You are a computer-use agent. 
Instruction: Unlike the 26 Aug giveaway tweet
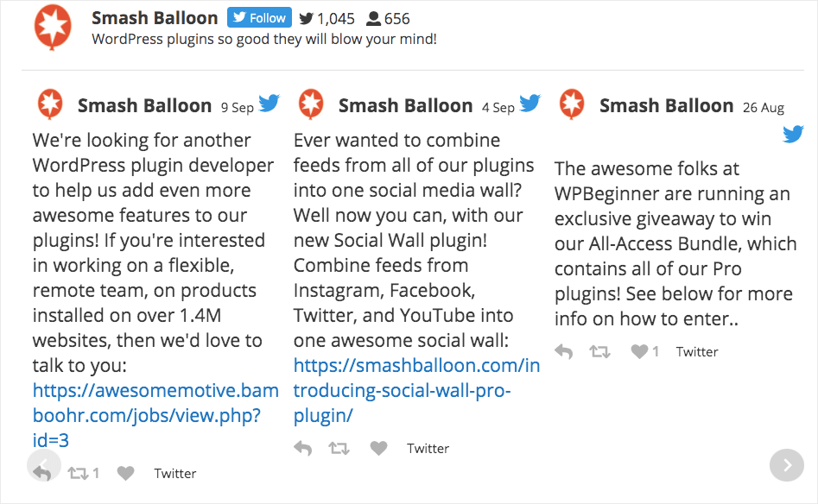pos(639,351)
